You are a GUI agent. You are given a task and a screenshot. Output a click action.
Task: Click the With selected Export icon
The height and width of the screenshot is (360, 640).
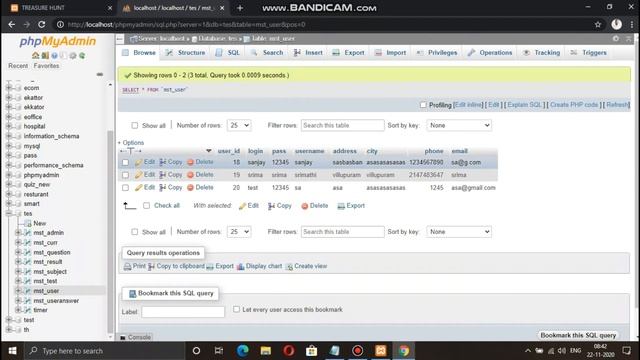(341, 206)
